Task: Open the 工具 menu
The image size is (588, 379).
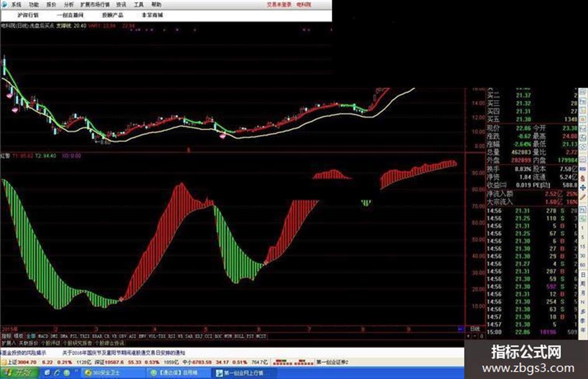Action: click(139, 5)
